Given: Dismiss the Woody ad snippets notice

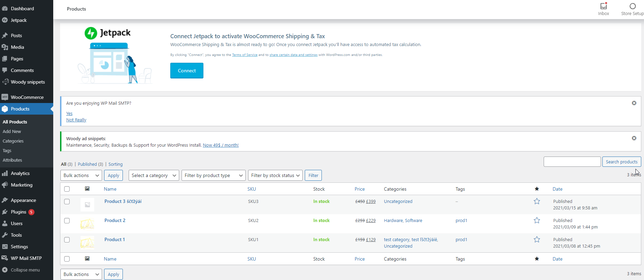Looking at the screenshot, I should point(634,138).
